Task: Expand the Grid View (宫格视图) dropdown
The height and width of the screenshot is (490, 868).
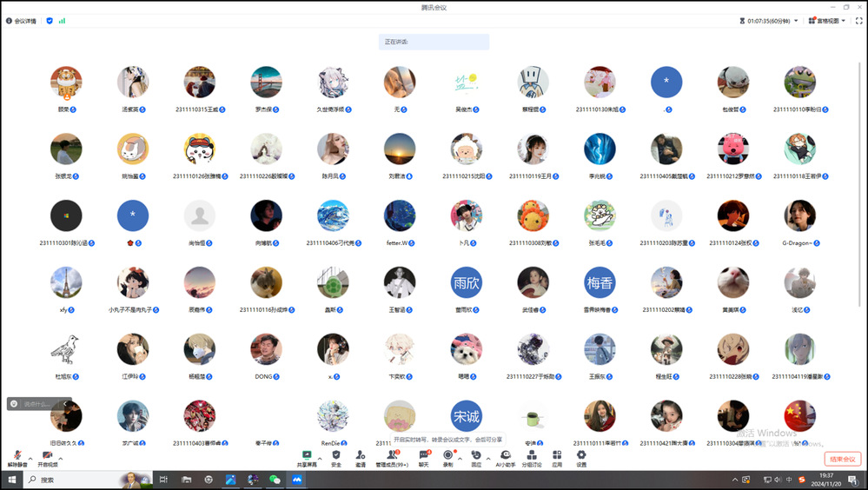Action: (842, 20)
